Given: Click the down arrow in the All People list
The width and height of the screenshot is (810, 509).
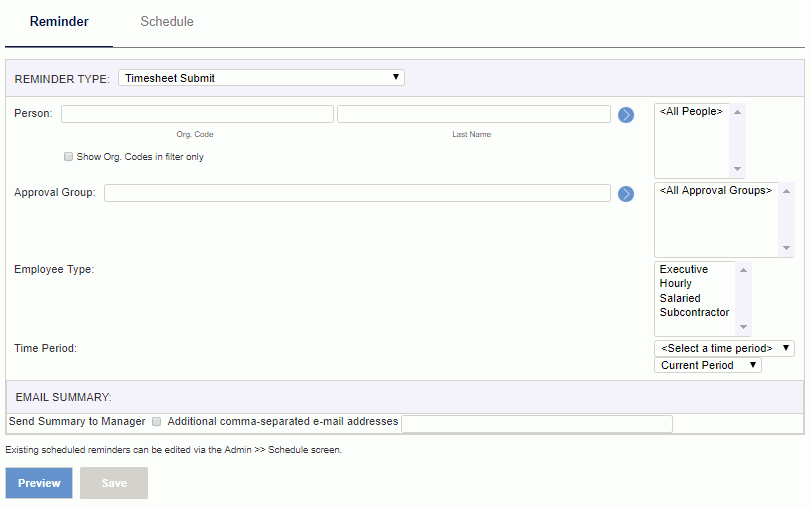Looking at the screenshot, I should point(737,169).
